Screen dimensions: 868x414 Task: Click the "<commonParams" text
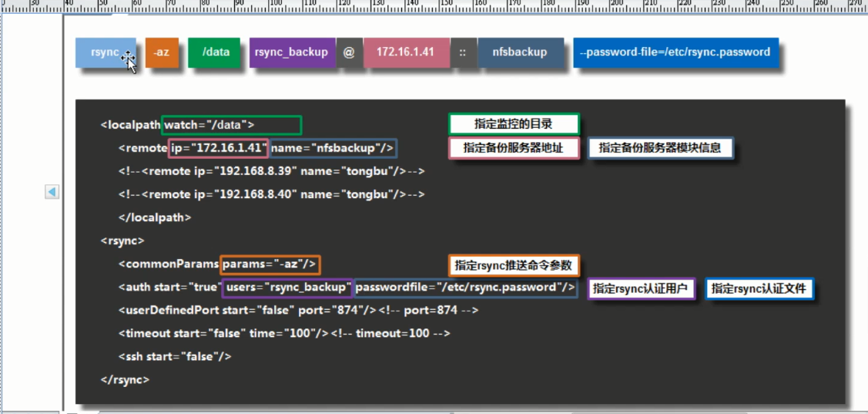(x=168, y=265)
